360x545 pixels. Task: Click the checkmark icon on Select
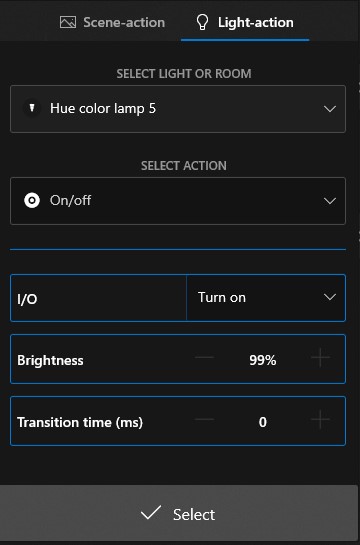[151, 513]
